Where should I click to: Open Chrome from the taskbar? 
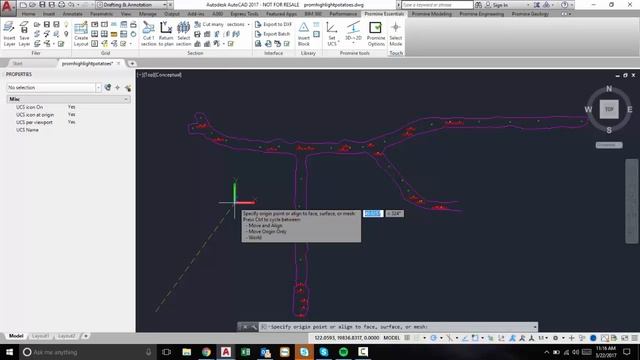206,352
